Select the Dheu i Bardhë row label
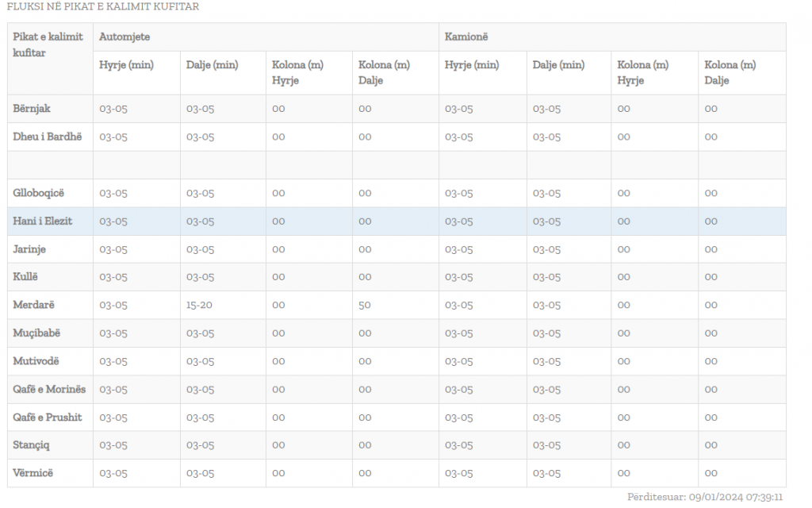Viewport: 812px width, 508px height. coord(47,137)
